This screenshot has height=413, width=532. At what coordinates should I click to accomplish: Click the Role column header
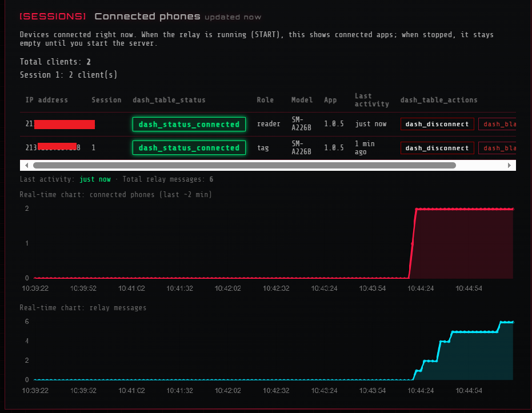(x=265, y=100)
